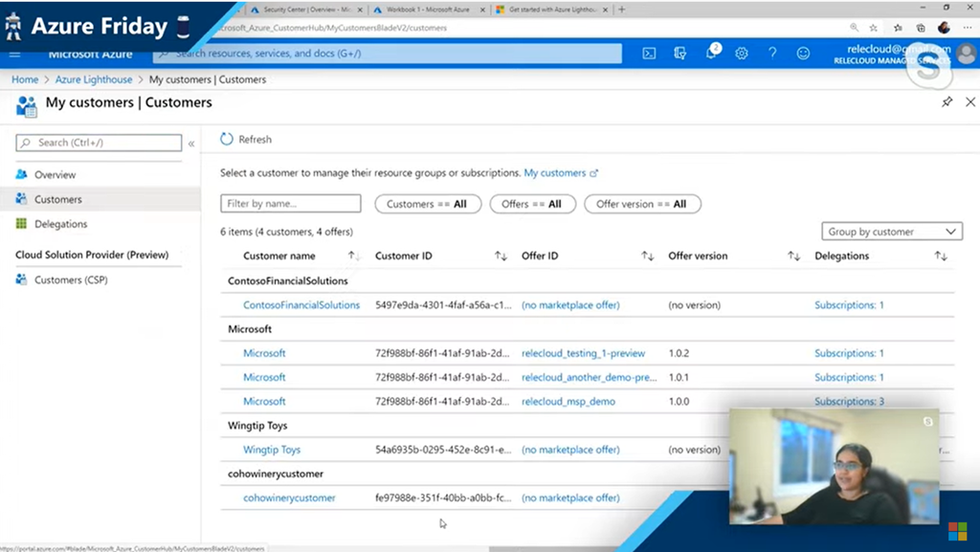This screenshot has width=980, height=552.
Task: Click the help question mark icon
Action: (772, 54)
